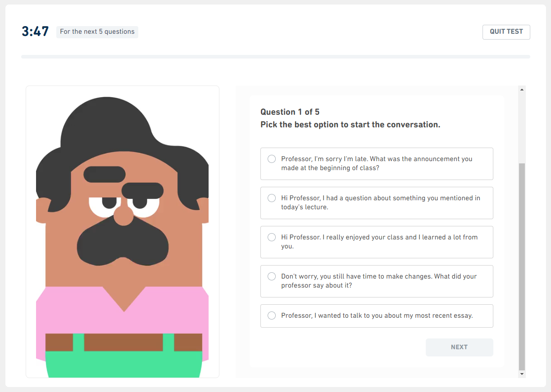Click the scrollbar down arrow in question panel
Viewport: 551px width, 392px height.
click(x=522, y=374)
